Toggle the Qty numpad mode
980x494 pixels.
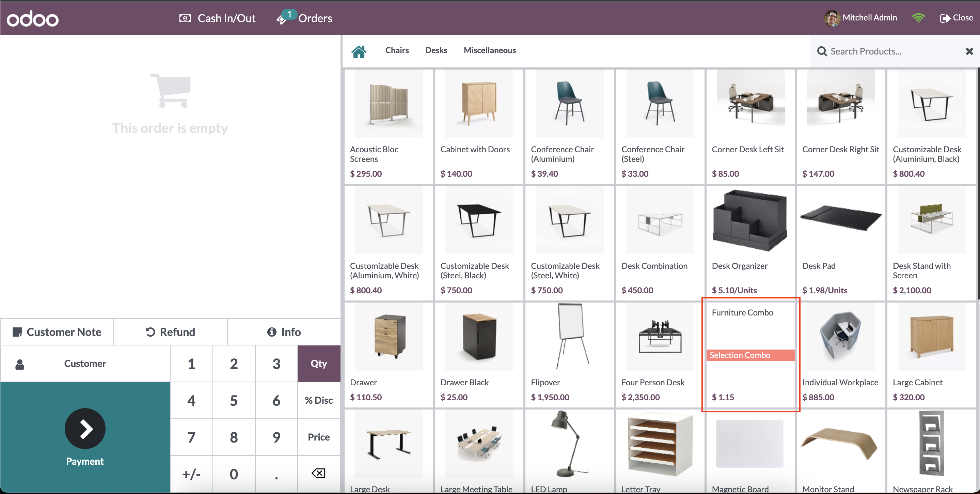coord(318,364)
